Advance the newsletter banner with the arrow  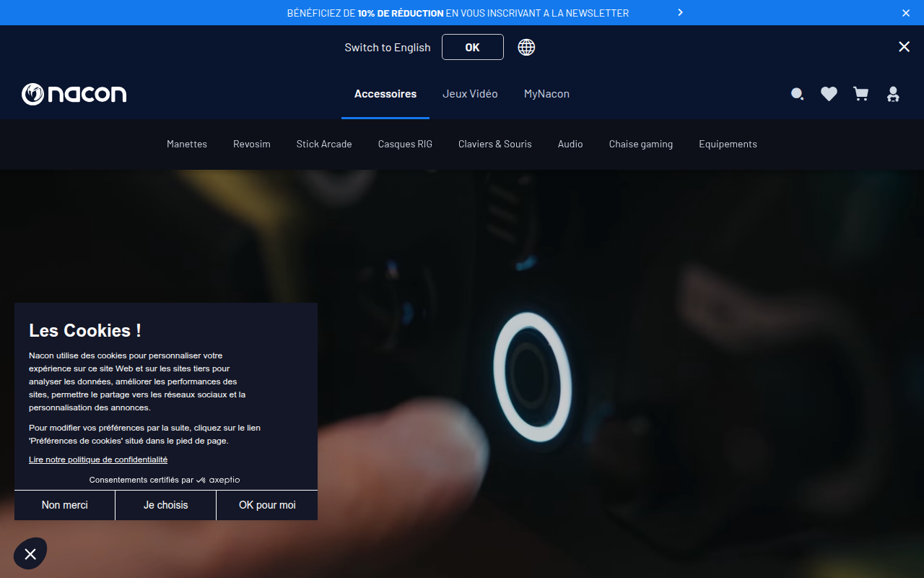coord(680,12)
